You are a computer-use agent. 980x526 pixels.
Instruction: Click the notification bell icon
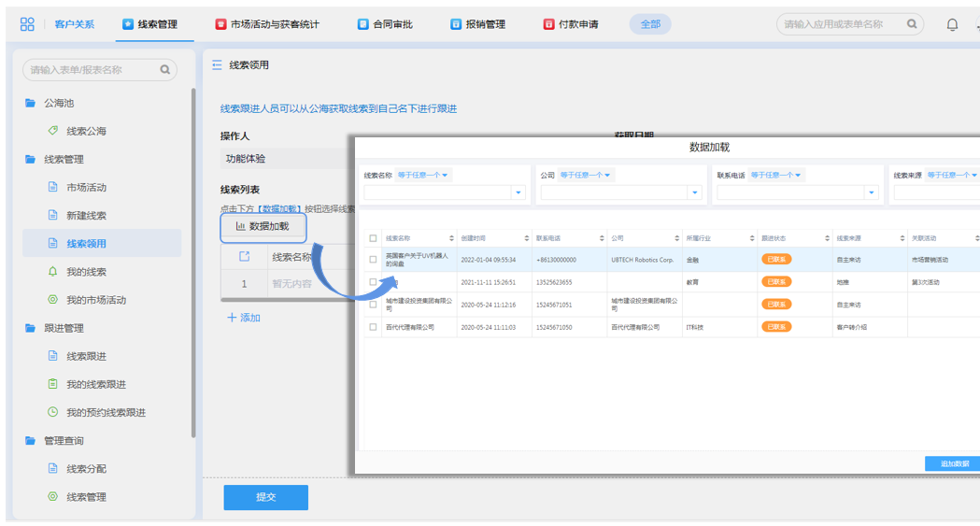(x=952, y=24)
